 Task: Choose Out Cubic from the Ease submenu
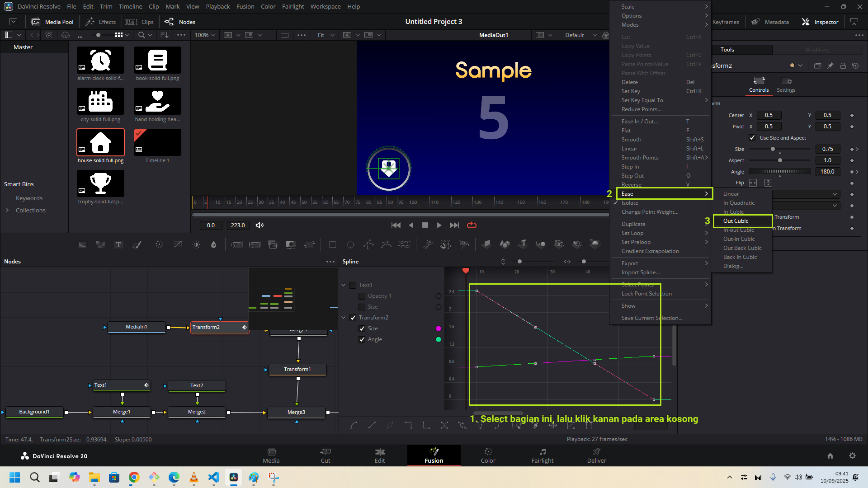tap(736, 221)
